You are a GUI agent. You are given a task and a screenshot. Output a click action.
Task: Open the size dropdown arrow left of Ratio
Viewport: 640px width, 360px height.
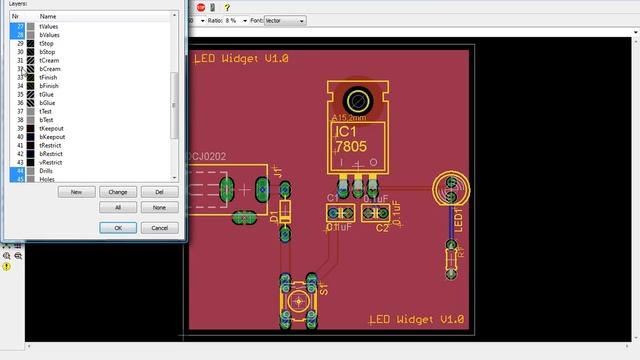pyautogui.click(x=202, y=21)
